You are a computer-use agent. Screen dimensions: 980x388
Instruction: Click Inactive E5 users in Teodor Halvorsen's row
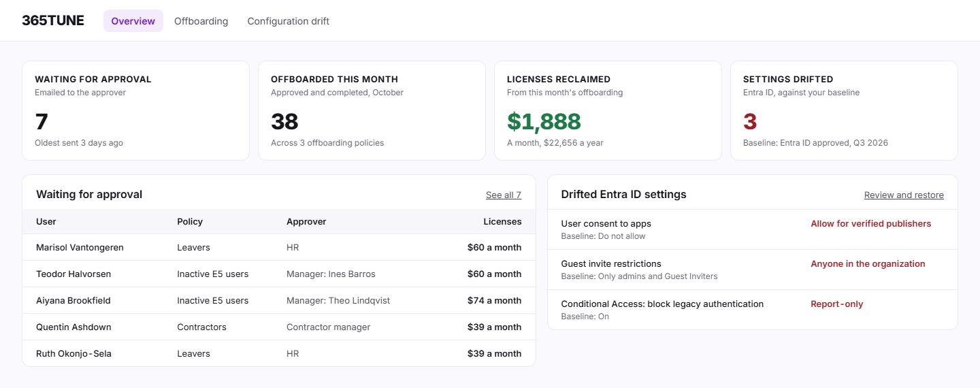coord(213,274)
